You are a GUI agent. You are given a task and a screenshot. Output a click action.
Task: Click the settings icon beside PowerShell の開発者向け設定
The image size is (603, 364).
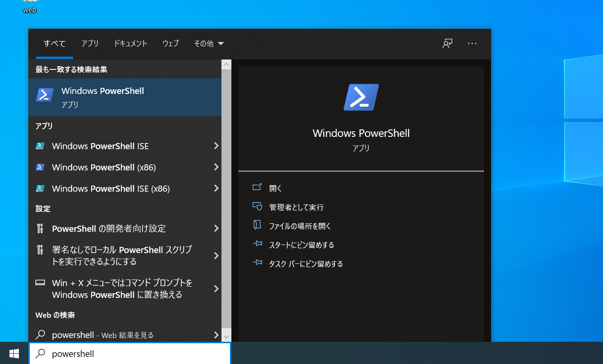pos(40,229)
